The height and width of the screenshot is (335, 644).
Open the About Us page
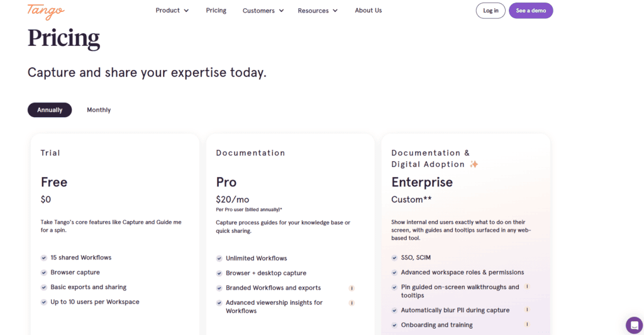coord(369,10)
